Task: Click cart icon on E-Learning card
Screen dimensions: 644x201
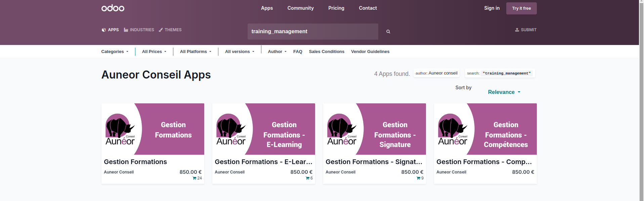Action: (307, 178)
